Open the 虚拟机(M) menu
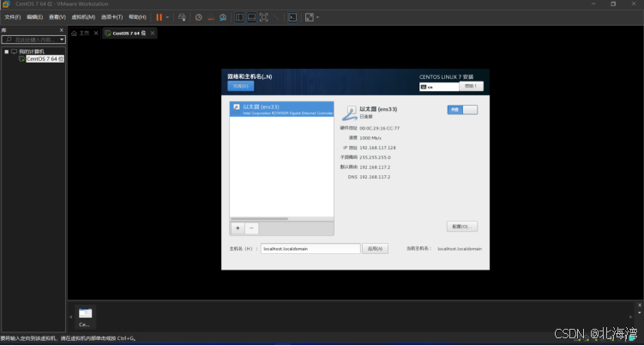644x346 pixels. point(83,17)
